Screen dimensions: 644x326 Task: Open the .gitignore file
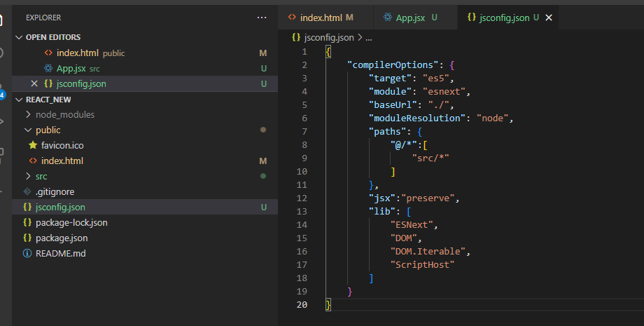[145, 191]
